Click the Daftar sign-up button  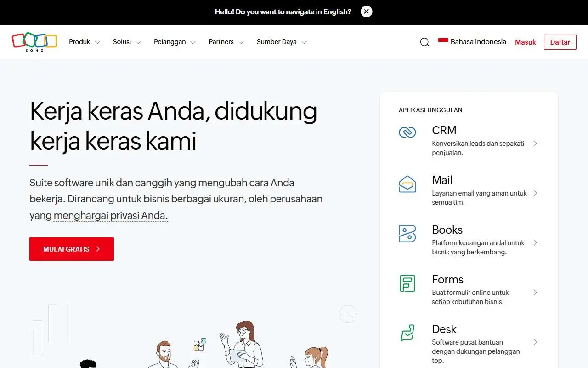pos(560,42)
